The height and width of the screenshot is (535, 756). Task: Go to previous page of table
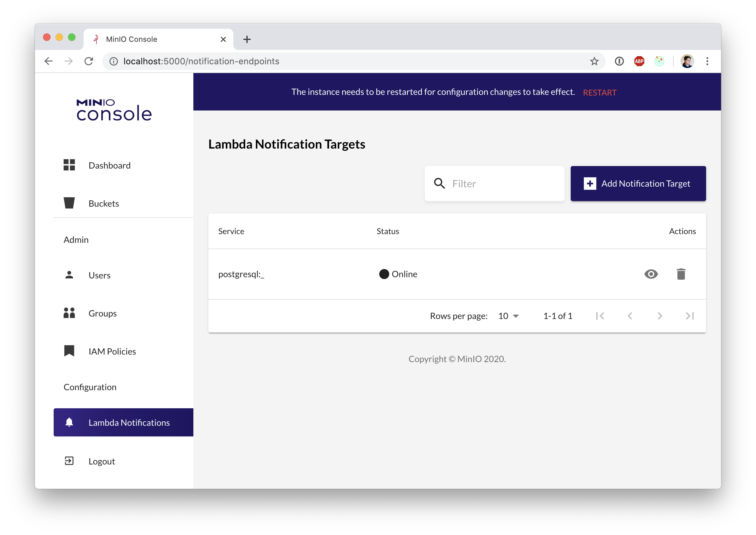(x=630, y=316)
